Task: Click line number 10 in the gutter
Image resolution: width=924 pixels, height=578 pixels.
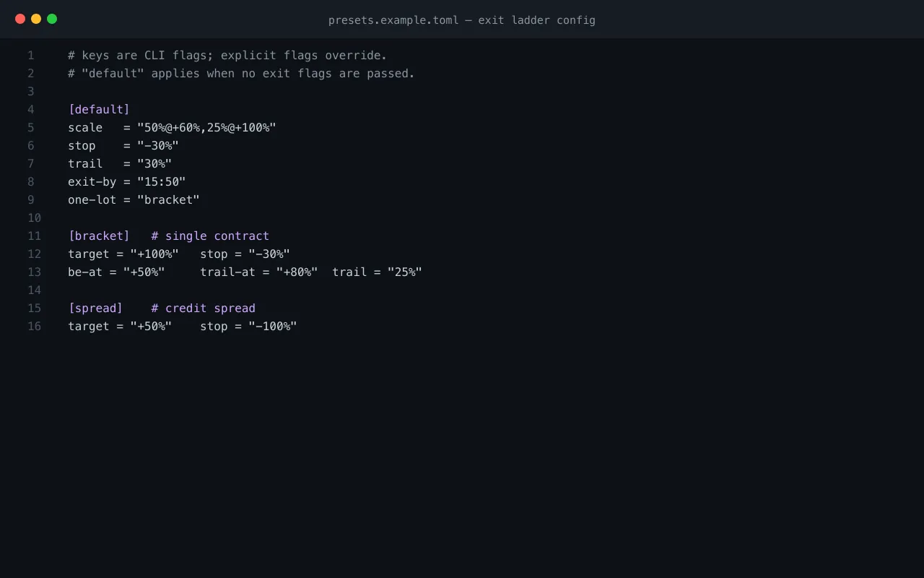Action: [34, 218]
